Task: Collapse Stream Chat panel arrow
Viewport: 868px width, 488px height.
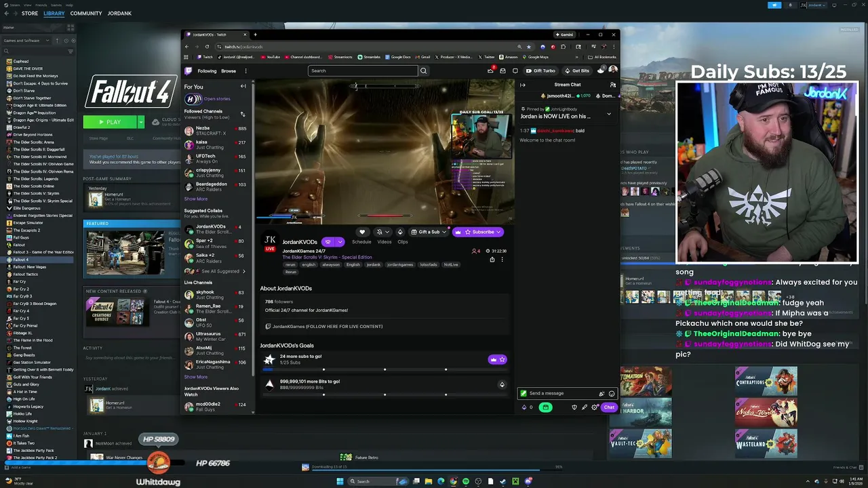Action: [522, 85]
